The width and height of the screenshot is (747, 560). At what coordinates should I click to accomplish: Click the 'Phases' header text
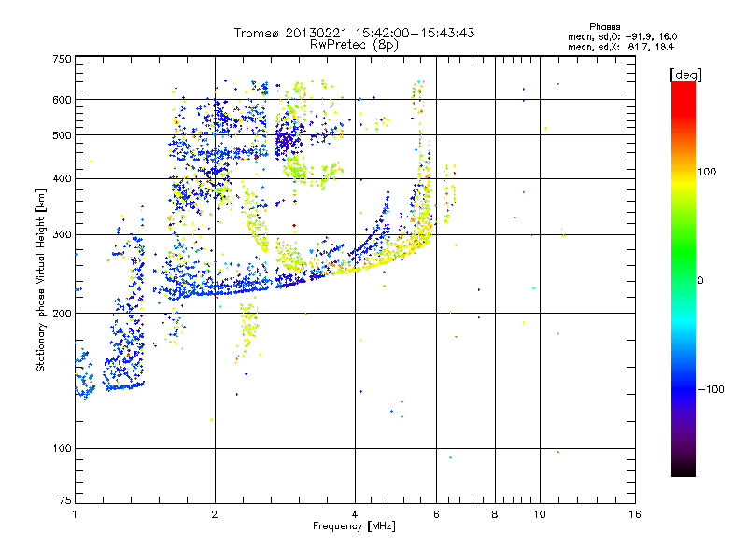604,27
